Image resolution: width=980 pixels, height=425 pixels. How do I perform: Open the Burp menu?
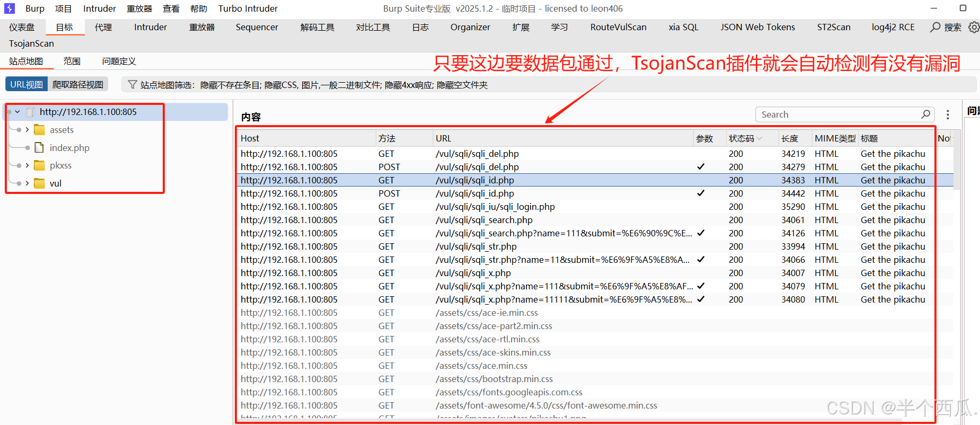pyautogui.click(x=35, y=8)
